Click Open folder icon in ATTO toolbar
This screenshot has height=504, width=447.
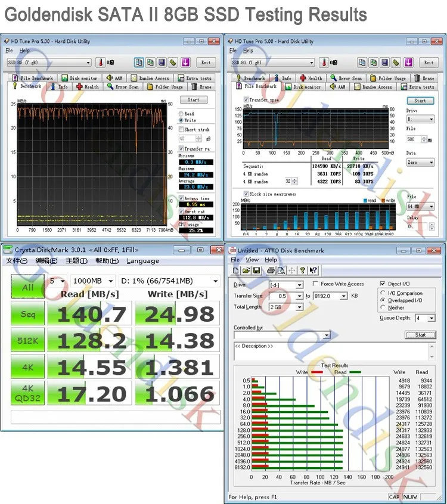pyautogui.click(x=246, y=270)
